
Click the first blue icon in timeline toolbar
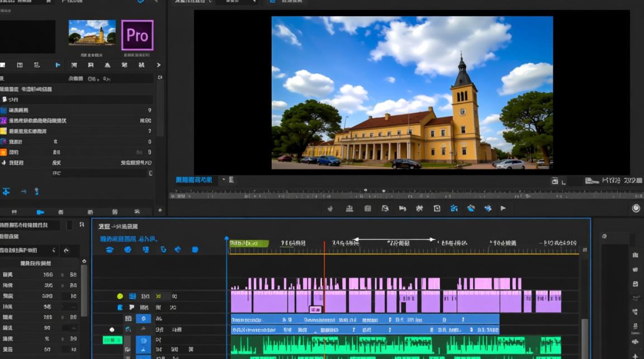tap(110, 249)
